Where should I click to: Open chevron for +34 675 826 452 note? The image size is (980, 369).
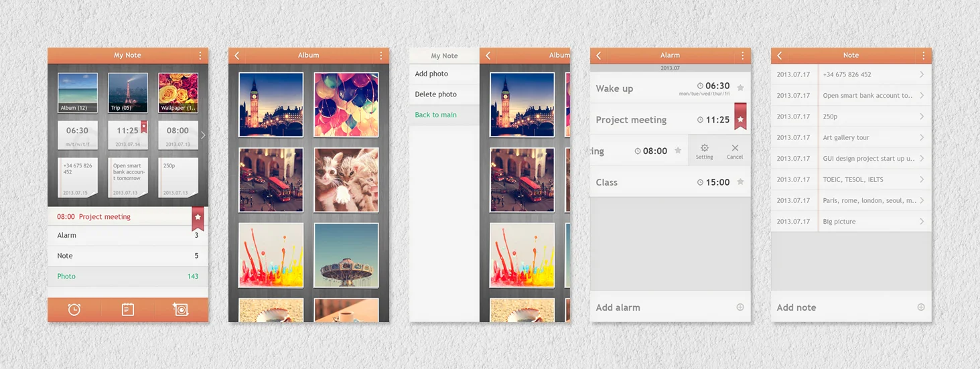[922, 74]
